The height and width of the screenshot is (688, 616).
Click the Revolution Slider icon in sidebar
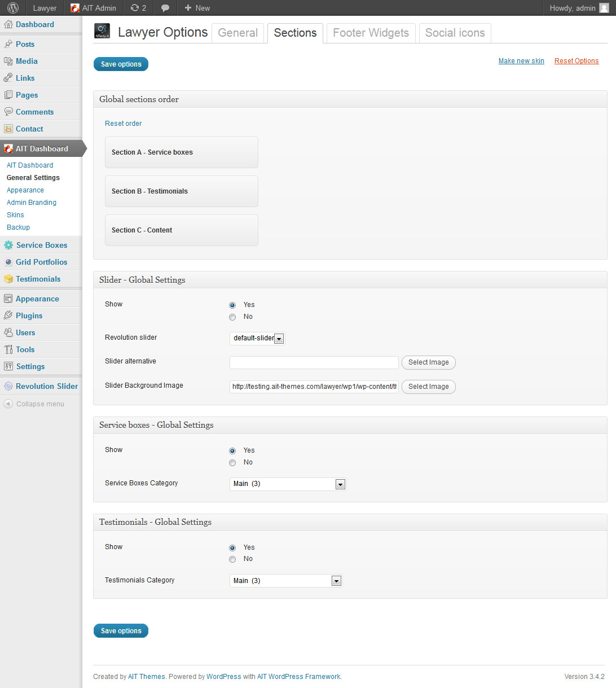click(x=8, y=386)
